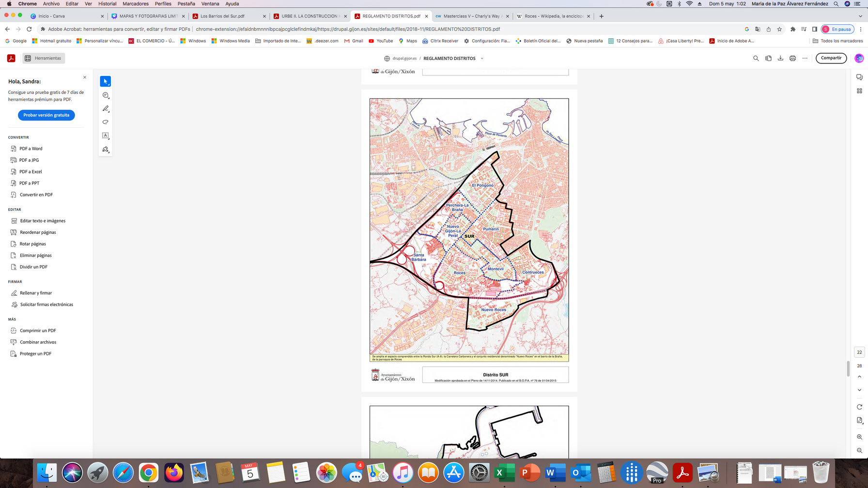Select the comment bubble tool in the toolbar
Viewport: 868px width, 488px height.
pyautogui.click(x=105, y=95)
